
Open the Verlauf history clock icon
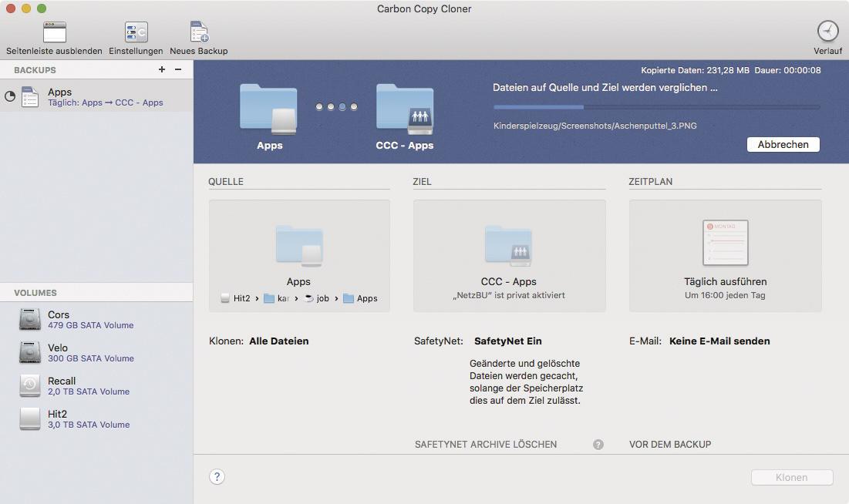coord(827,32)
